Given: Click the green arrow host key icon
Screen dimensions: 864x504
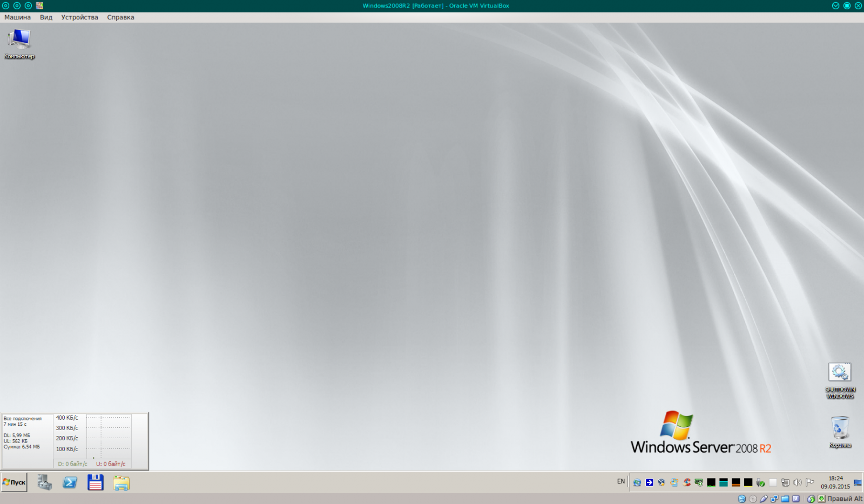Looking at the screenshot, I should [x=821, y=499].
